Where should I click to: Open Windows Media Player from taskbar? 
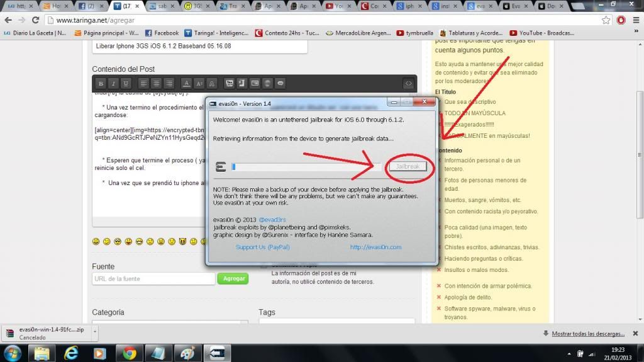point(100,353)
